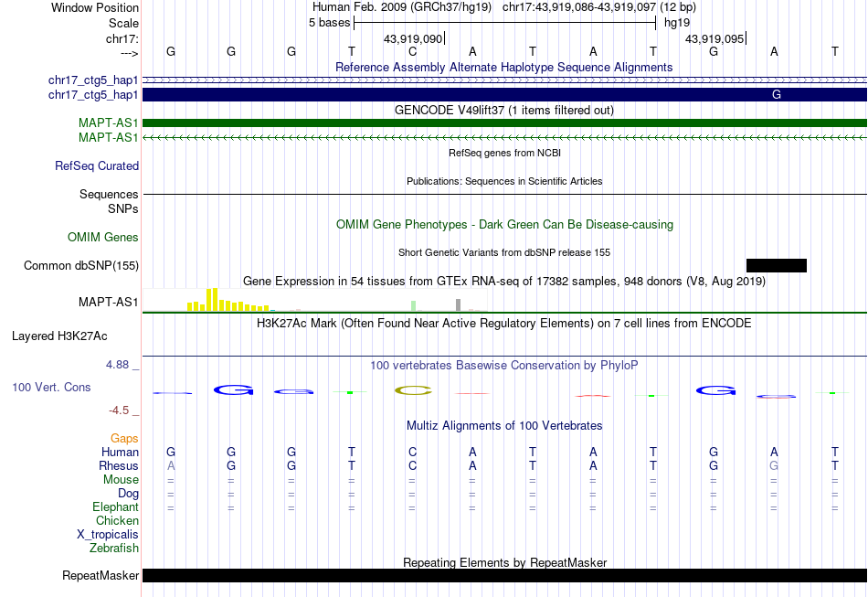This screenshot has height=597, width=868.
Task: Open the H3K27Ac Mark track title
Action: [504, 324]
